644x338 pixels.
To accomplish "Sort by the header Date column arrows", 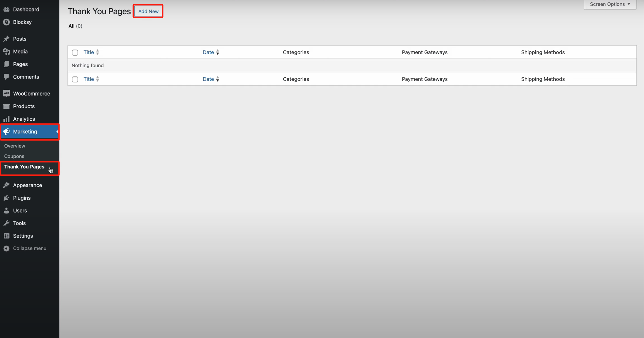I will (217, 52).
